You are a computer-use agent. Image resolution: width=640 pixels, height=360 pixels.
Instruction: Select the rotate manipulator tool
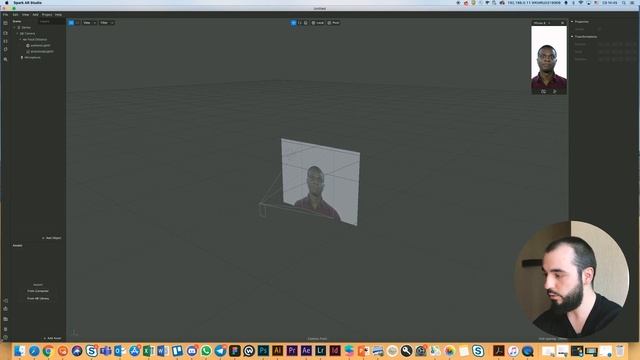300,23
